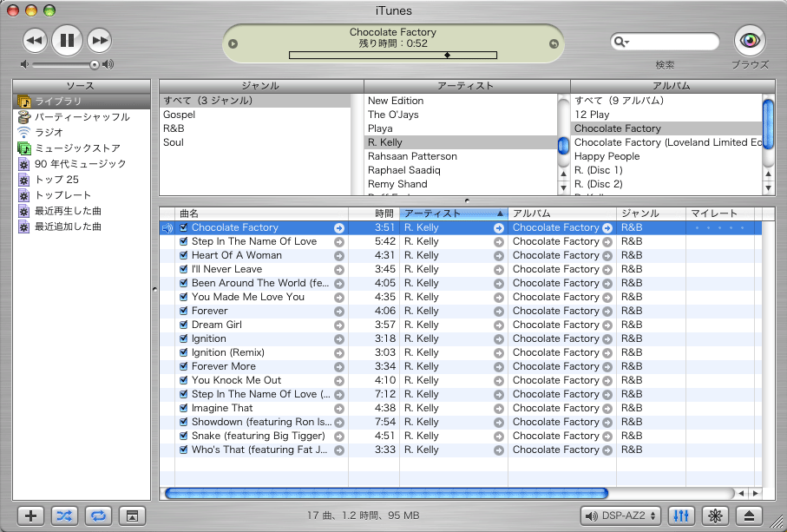Image resolution: width=787 pixels, height=532 pixels.
Task: Sort tracks by 曲名 column header
Action: [x=261, y=213]
